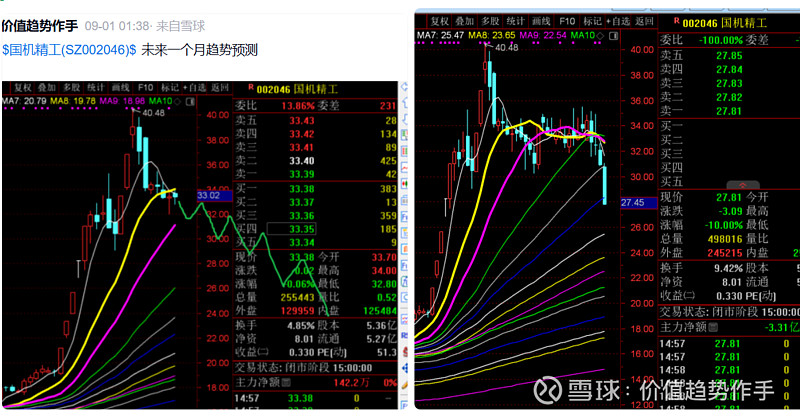800x417 pixels.
Task: Click the 换手 9.42% value in the right chart
Action: tap(729, 268)
